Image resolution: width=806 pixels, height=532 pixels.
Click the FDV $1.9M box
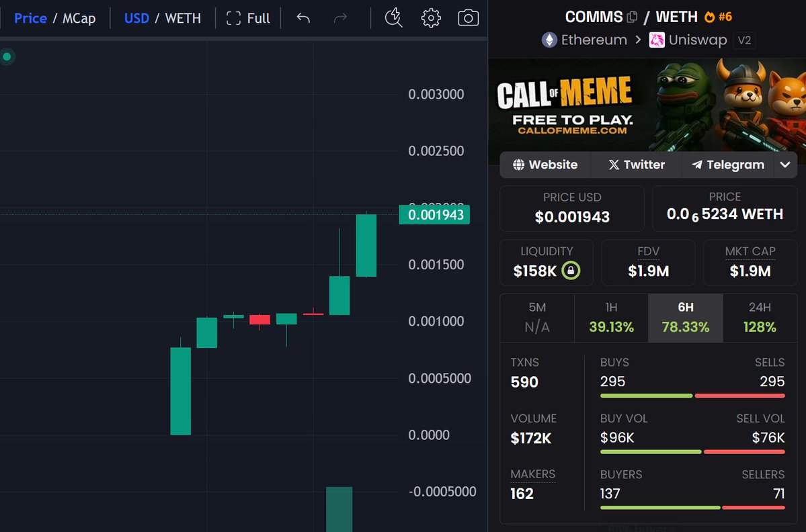pyautogui.click(x=648, y=263)
